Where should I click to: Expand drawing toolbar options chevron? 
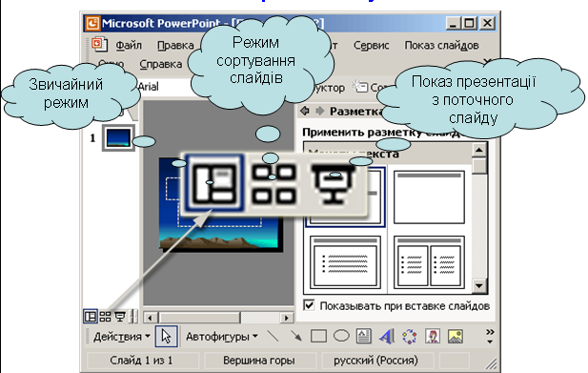coord(490,336)
